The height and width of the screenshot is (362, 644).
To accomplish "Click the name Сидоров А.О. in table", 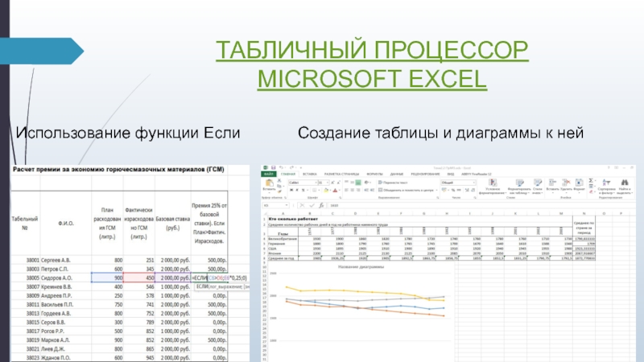I will pos(56,278).
